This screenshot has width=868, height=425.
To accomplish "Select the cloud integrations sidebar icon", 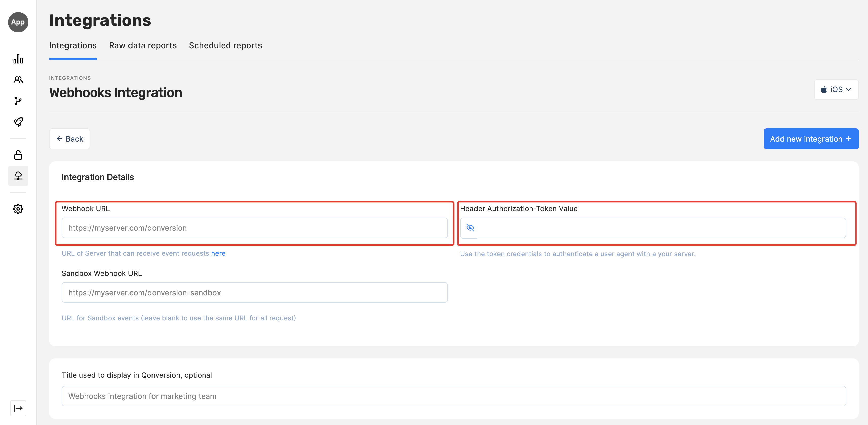I will [x=18, y=176].
